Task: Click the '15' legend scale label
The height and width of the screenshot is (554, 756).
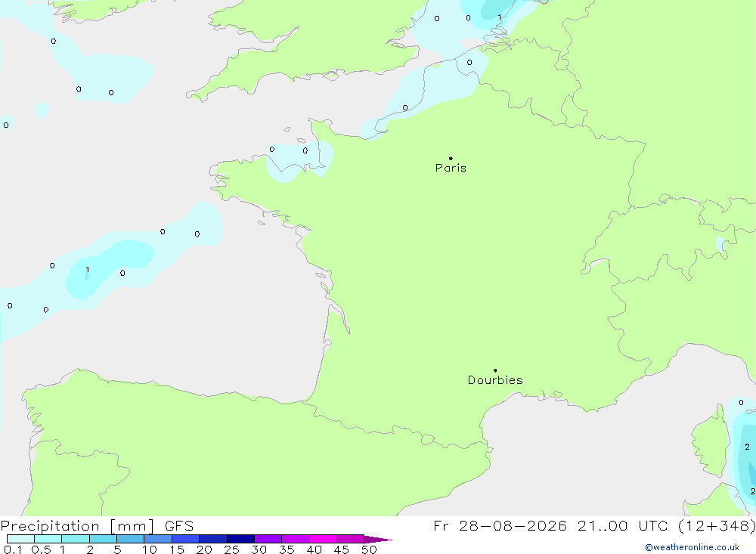Action: 177,549
